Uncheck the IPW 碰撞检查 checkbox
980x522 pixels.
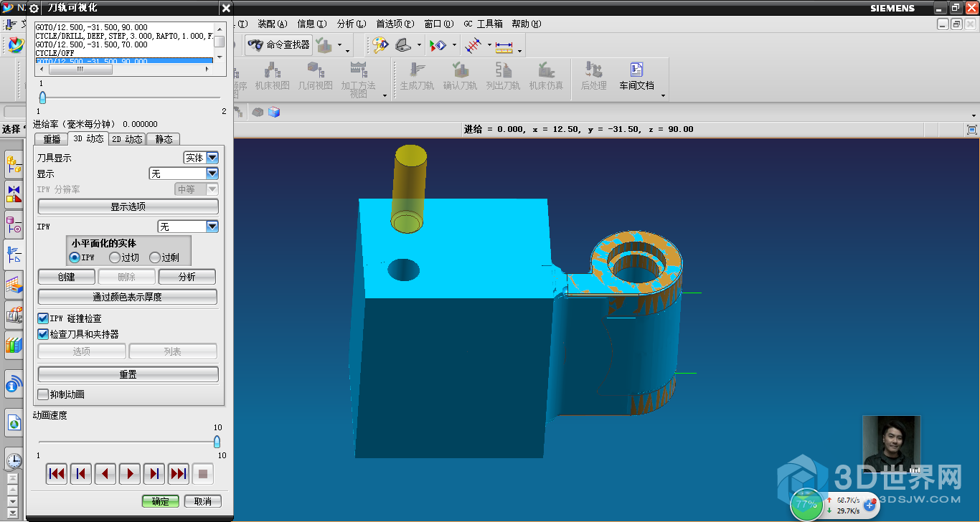[43, 318]
